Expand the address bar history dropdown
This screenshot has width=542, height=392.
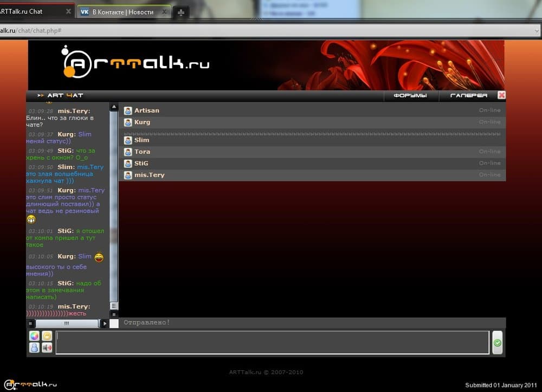pyautogui.click(x=536, y=31)
